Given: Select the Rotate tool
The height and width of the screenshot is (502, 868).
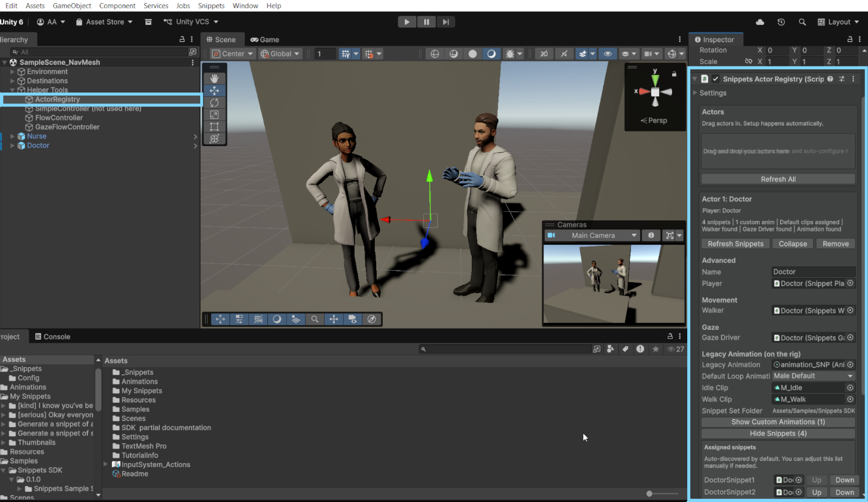Looking at the screenshot, I should click(214, 103).
